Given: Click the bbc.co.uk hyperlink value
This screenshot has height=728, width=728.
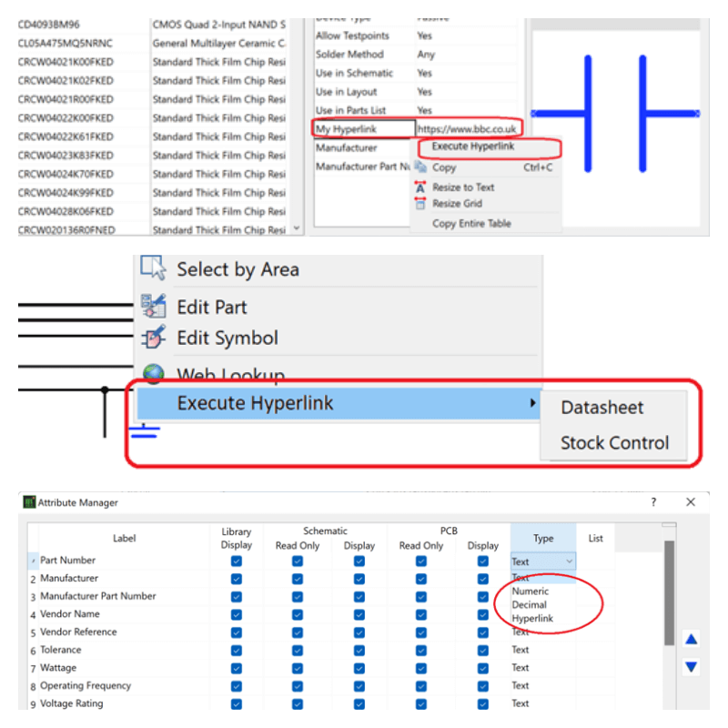Looking at the screenshot, I should (468, 130).
